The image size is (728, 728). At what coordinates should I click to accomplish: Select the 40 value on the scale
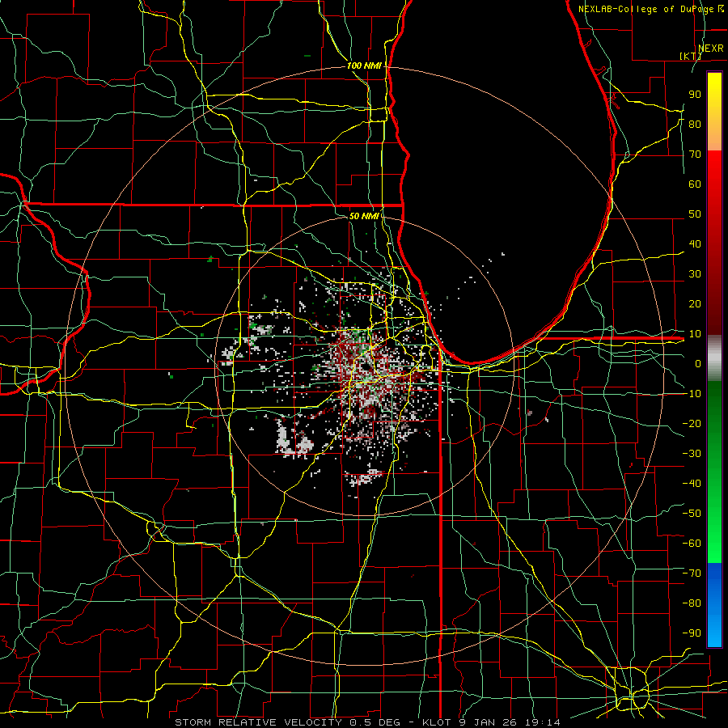[695, 243]
